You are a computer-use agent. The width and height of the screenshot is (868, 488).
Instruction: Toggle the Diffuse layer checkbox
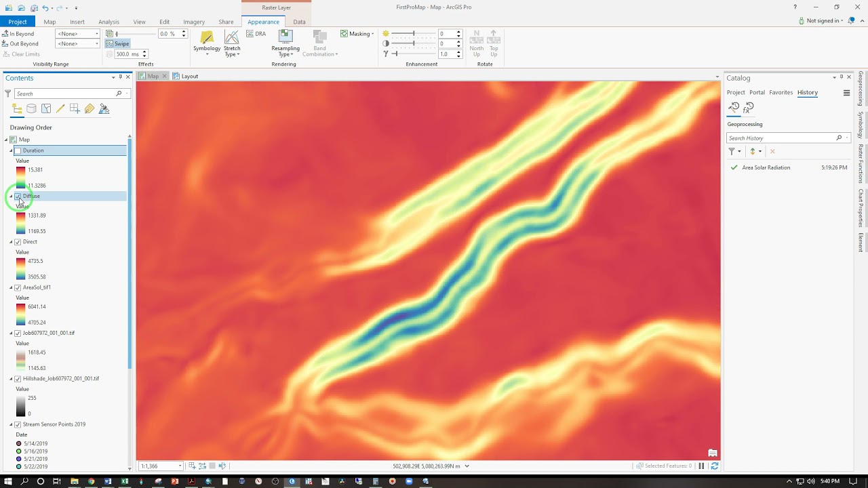pyautogui.click(x=18, y=196)
